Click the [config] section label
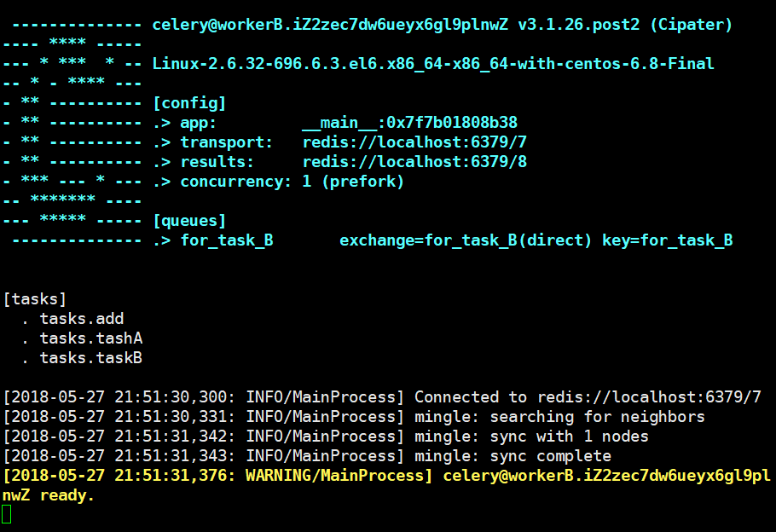The height and width of the screenshot is (532, 776). click(189, 103)
